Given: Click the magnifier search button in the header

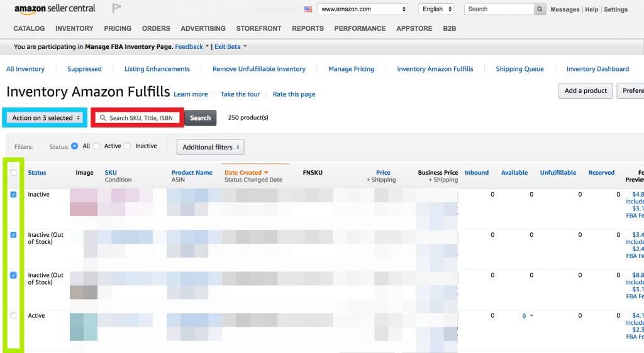Looking at the screenshot, I should (540, 9).
